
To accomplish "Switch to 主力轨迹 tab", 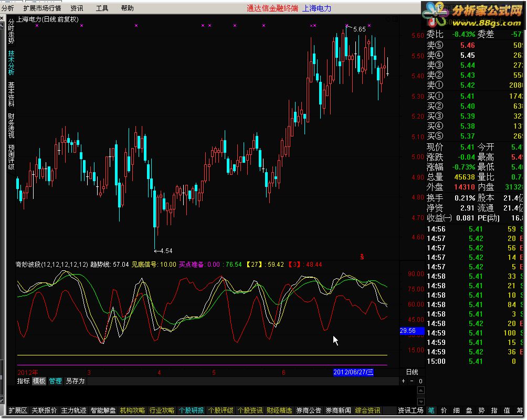I will [73, 410].
